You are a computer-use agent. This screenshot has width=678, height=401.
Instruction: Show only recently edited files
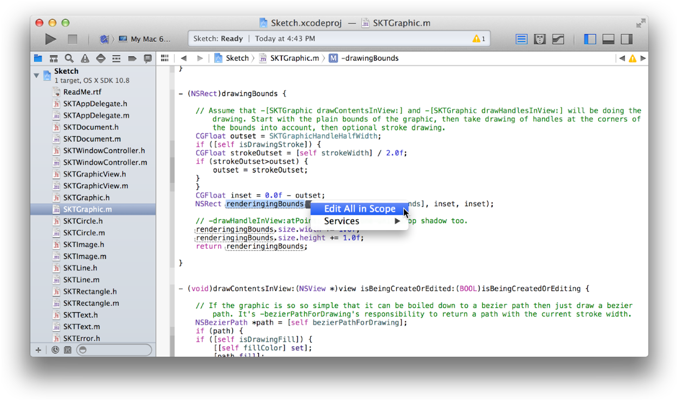pyautogui.click(x=55, y=350)
